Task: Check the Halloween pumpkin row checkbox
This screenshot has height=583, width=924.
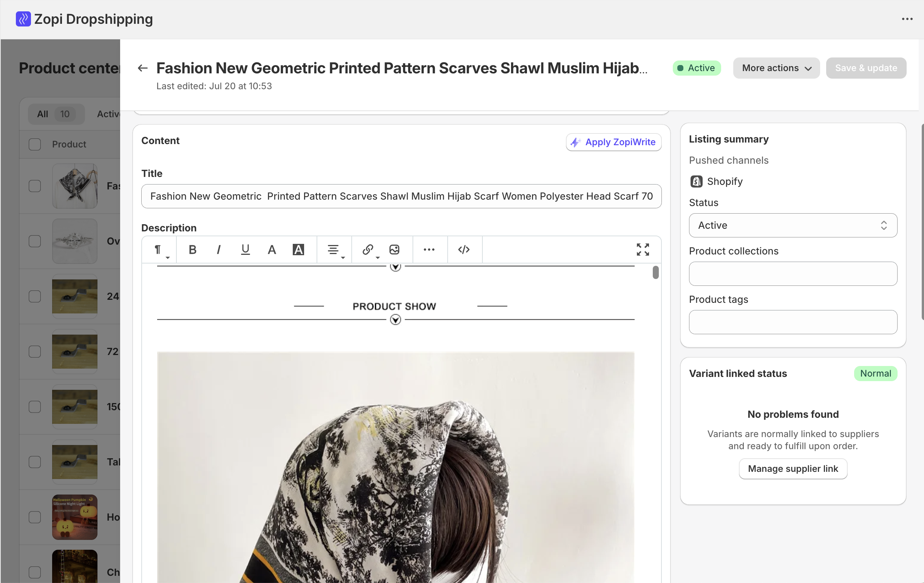Action: coord(34,517)
